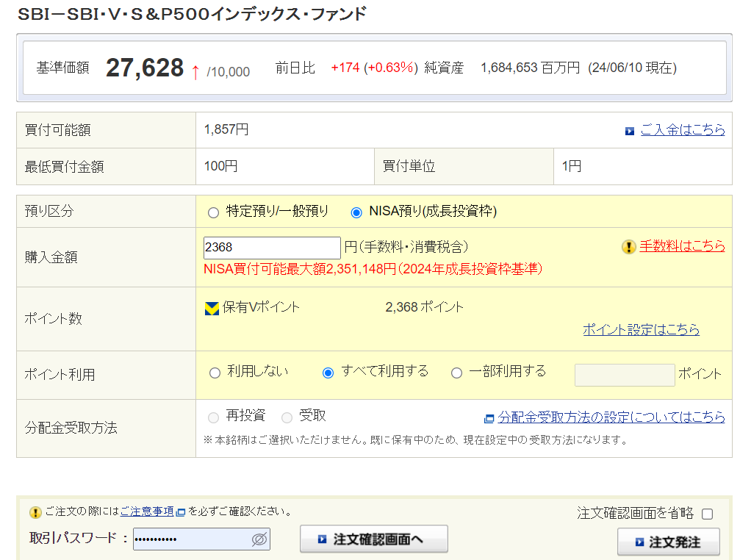Click the external-link icon after ご注意事項
This screenshot has width=740, height=560.
181,512
